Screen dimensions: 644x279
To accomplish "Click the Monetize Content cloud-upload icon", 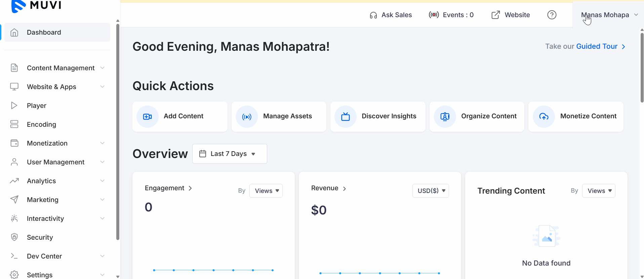I will (x=544, y=117).
